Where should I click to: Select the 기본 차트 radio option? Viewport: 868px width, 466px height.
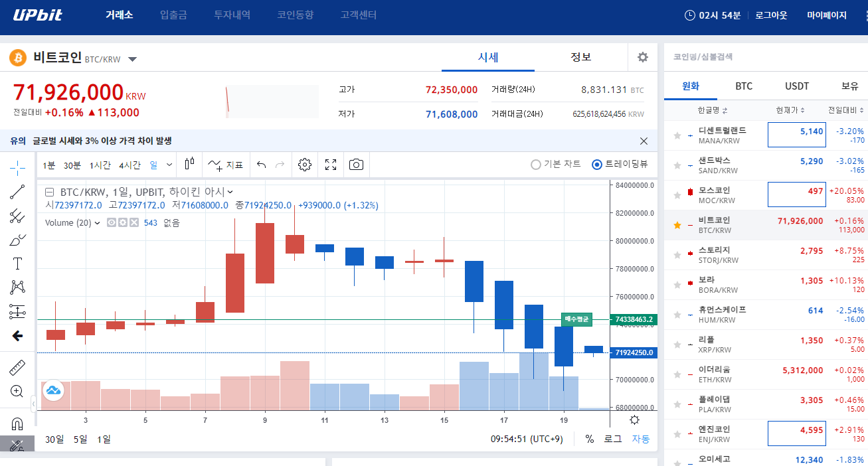pyautogui.click(x=555, y=165)
